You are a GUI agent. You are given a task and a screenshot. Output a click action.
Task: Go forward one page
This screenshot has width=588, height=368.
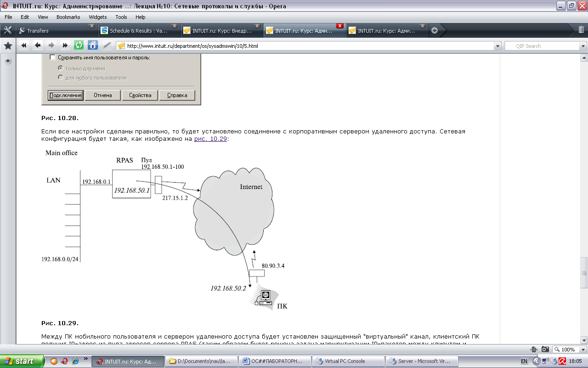51,46
